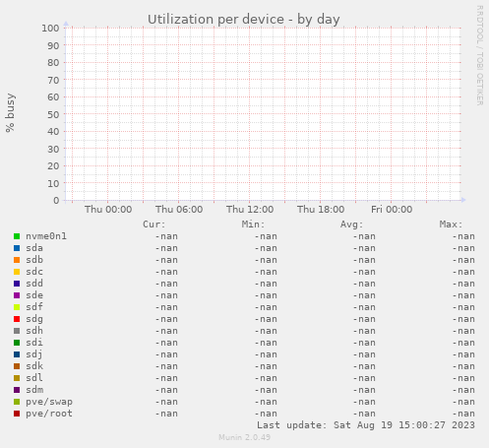This screenshot has width=489, height=448.
Task: Select the sdb device label
Action: (34, 260)
